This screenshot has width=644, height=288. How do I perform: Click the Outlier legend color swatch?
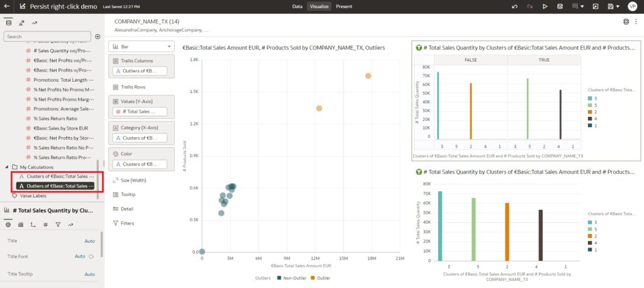pos(313,278)
